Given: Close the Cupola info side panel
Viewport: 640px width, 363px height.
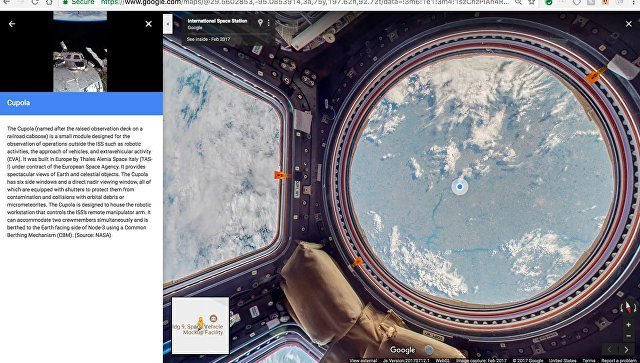Looking at the screenshot, I should (x=149, y=24).
